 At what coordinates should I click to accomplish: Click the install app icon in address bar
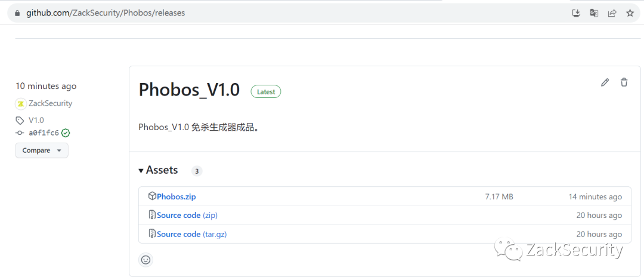click(x=576, y=13)
